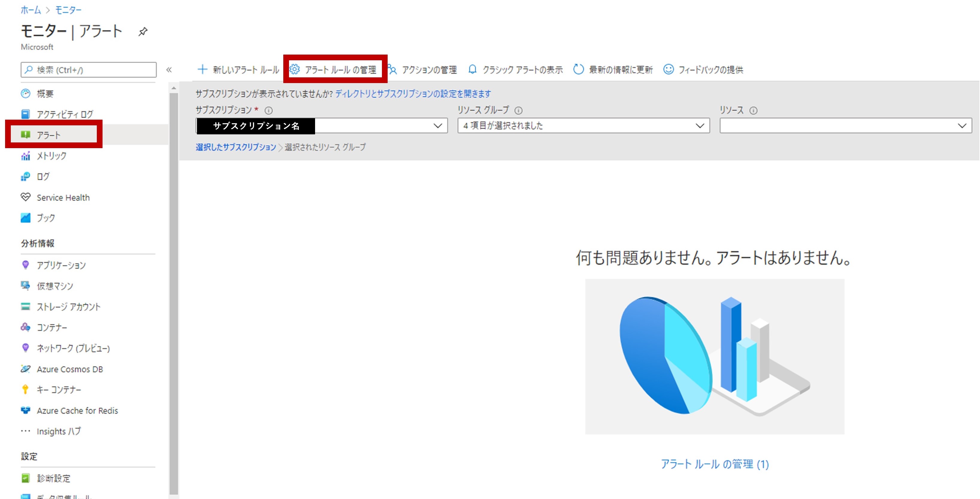Click the classic alerts bell icon

click(x=472, y=69)
